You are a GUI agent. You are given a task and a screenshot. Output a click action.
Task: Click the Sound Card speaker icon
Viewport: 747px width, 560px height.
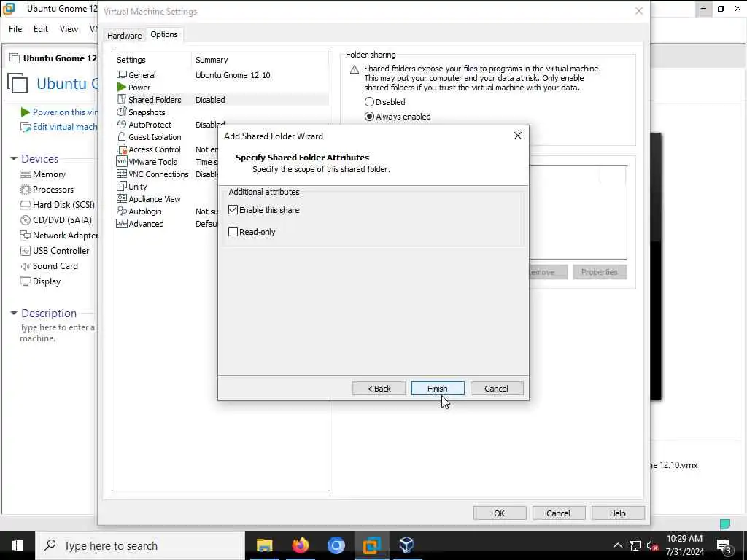coord(26,266)
